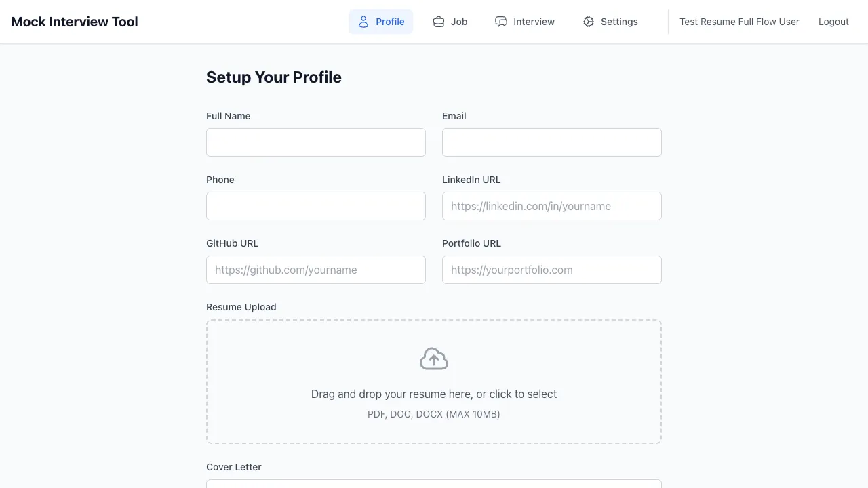Click the GitHub URL input

[316, 270]
